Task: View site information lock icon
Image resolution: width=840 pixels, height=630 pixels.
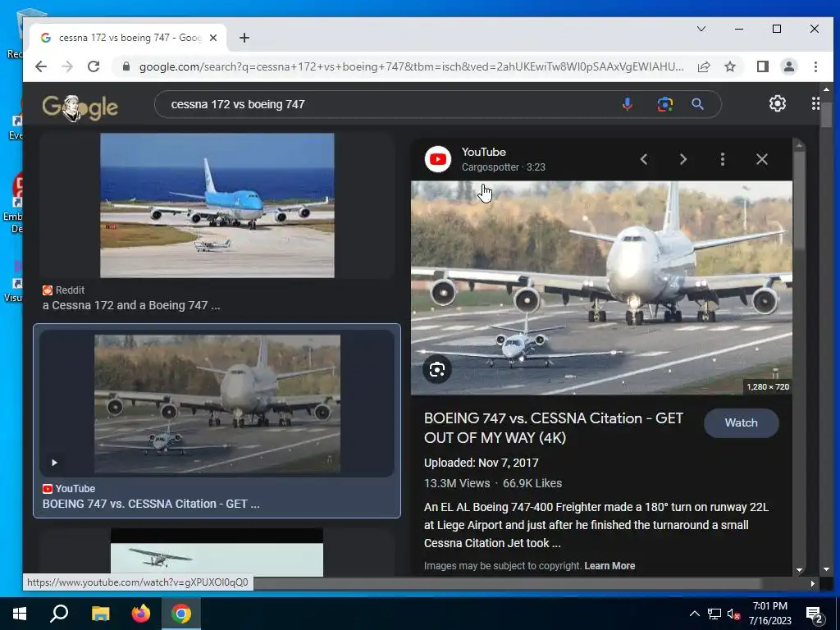Action: (x=126, y=66)
